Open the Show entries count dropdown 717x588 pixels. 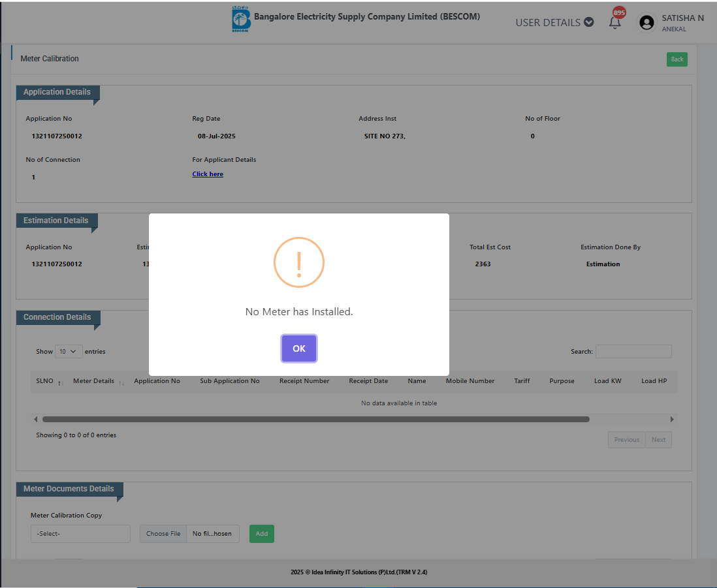(x=69, y=351)
